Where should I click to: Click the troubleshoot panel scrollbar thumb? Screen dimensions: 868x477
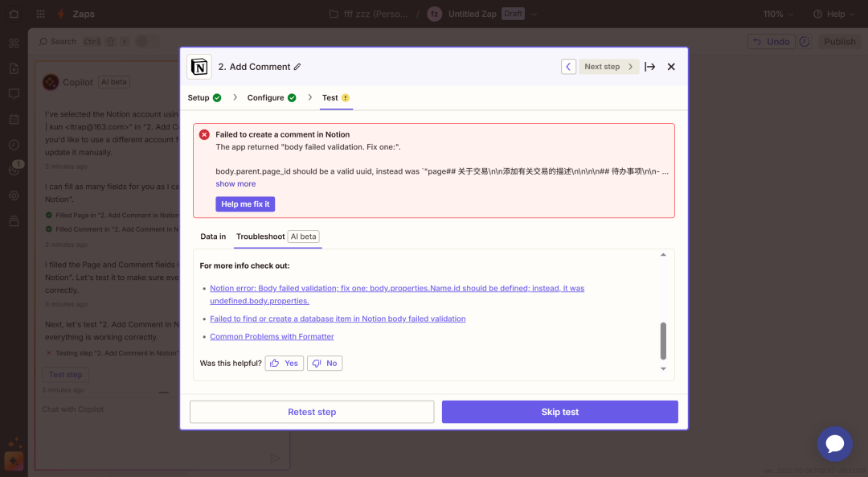pyautogui.click(x=663, y=341)
